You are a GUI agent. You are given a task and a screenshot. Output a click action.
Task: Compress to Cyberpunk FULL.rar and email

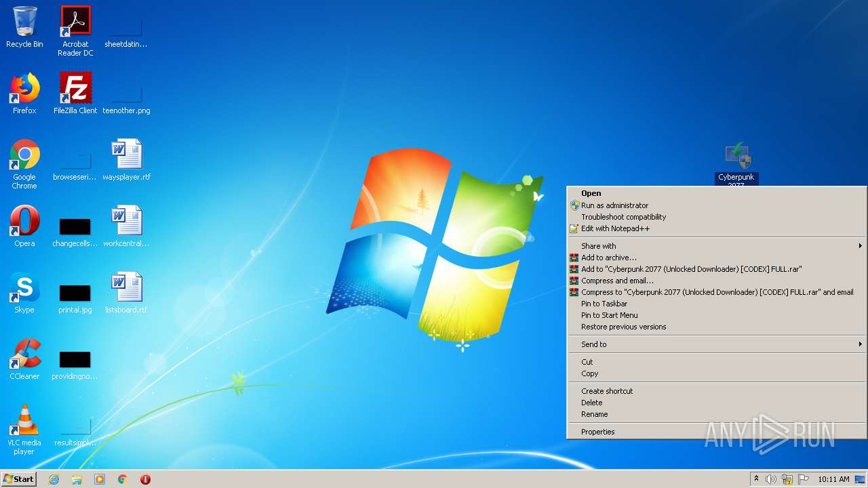(717, 292)
